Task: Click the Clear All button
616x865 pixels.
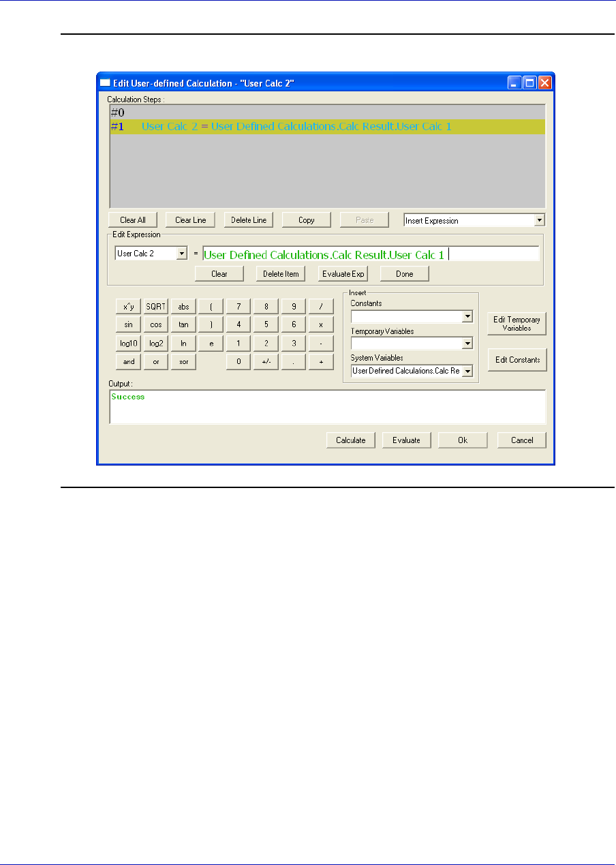Action: coord(132,220)
